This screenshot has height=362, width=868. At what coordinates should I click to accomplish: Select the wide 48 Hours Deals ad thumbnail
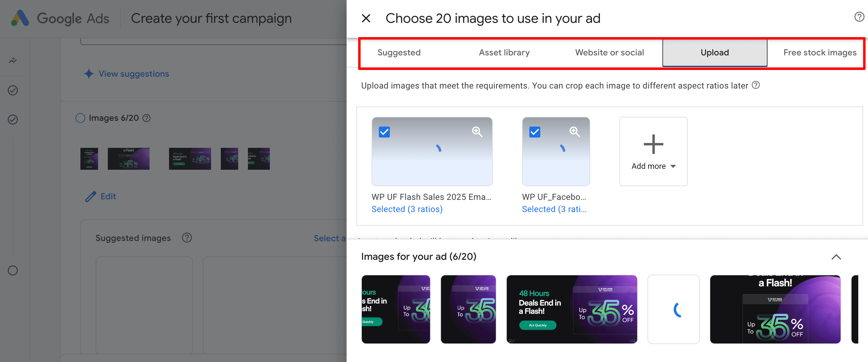(572, 309)
